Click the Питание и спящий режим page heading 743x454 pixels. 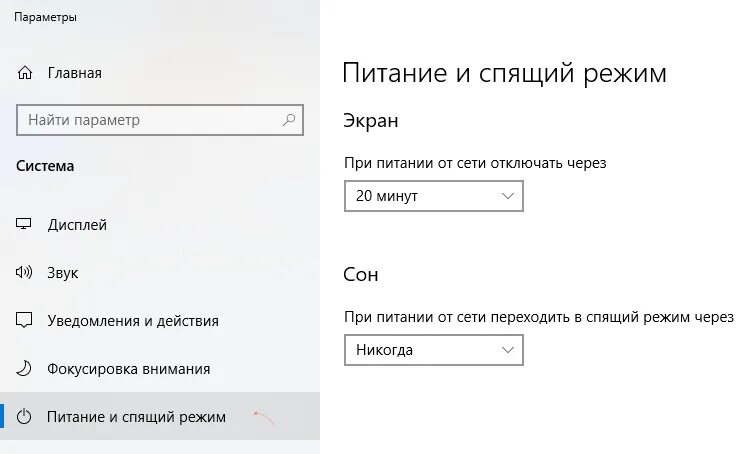504,73
